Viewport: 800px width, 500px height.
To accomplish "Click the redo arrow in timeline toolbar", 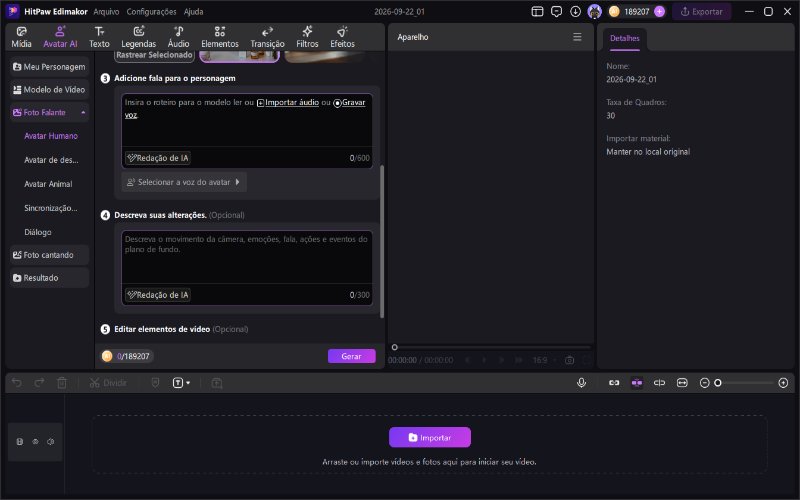I will coord(39,383).
